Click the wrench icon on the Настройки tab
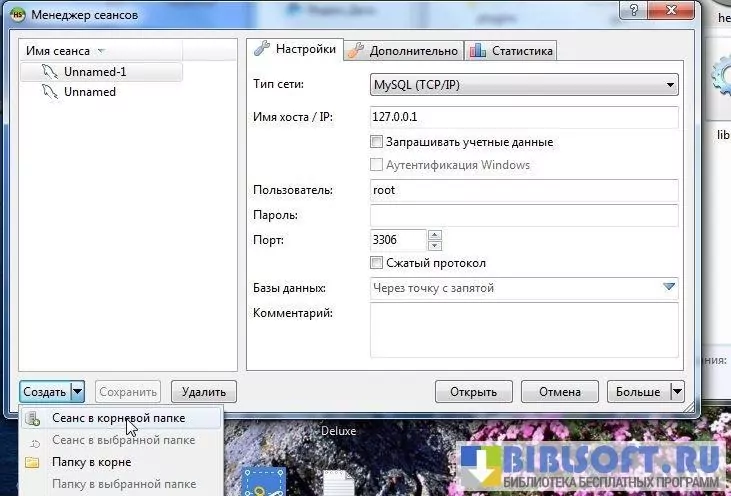Screen dimensions: 731x496 pos(263,49)
